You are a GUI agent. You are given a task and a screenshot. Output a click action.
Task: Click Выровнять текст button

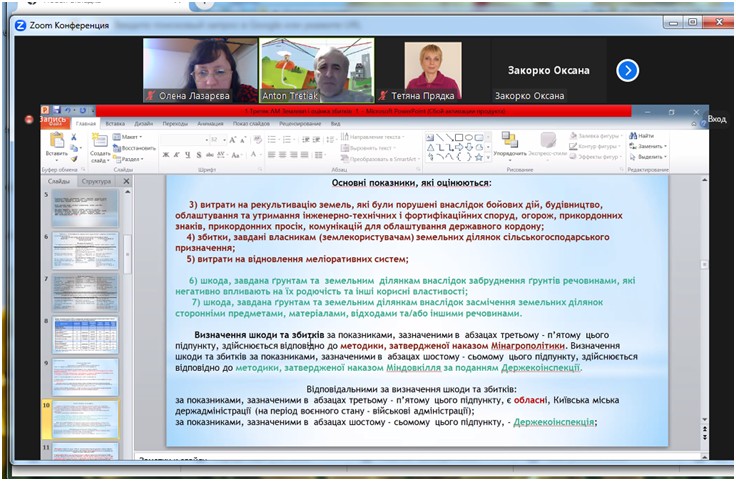368,148
